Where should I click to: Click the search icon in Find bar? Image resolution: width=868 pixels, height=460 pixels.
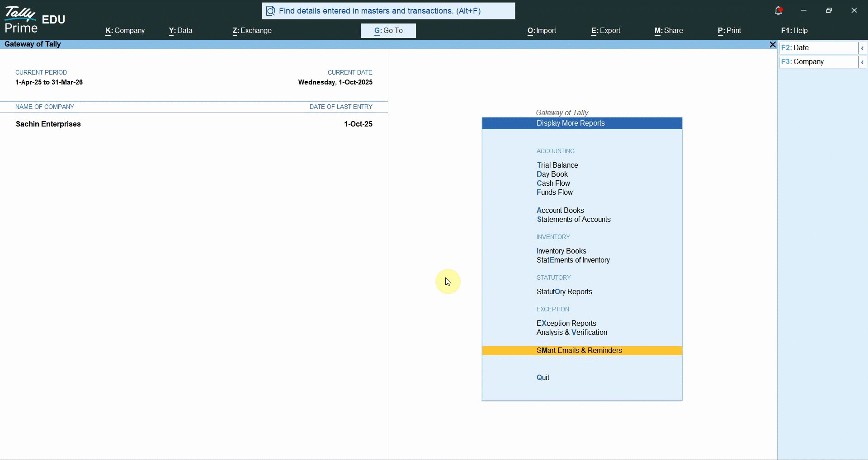(x=270, y=11)
